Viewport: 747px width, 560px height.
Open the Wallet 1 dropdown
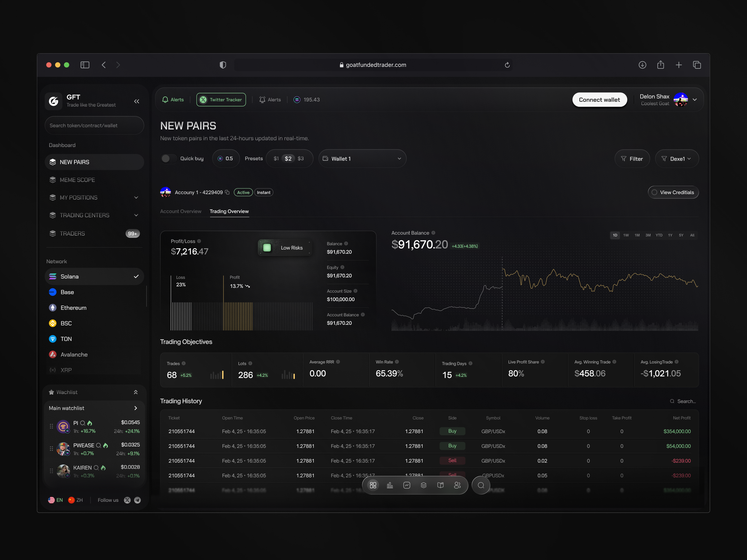(362, 158)
